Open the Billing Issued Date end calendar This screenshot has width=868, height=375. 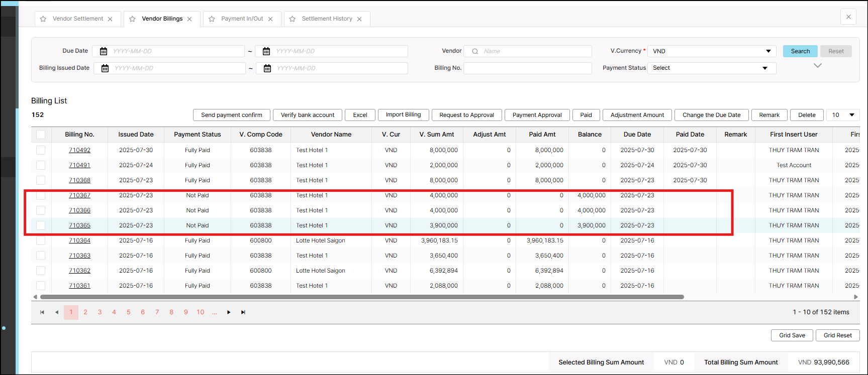267,68
